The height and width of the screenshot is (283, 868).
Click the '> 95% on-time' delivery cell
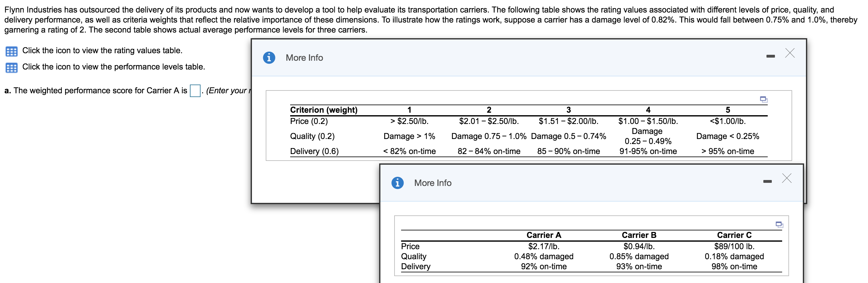pos(728,152)
